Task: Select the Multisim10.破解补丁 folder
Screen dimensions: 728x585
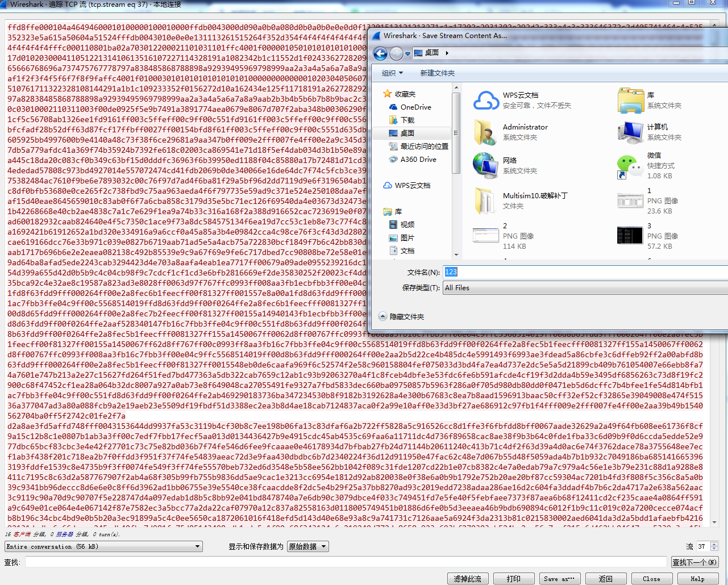Action: pos(521,200)
